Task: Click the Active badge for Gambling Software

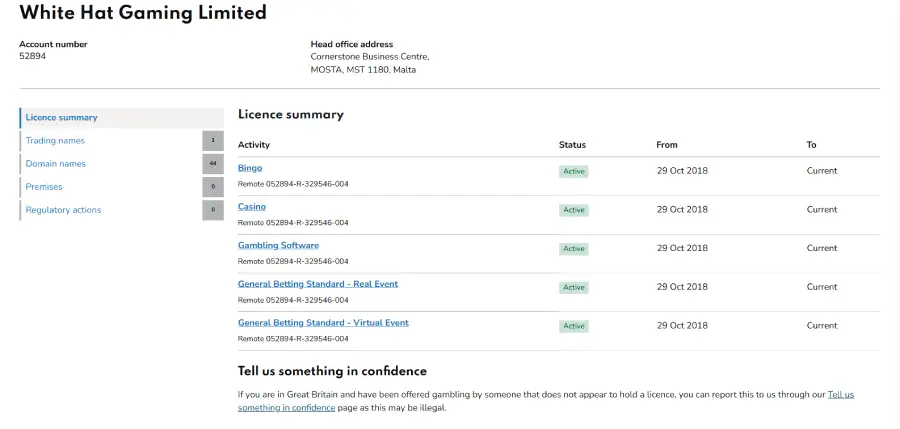Action: pos(573,249)
